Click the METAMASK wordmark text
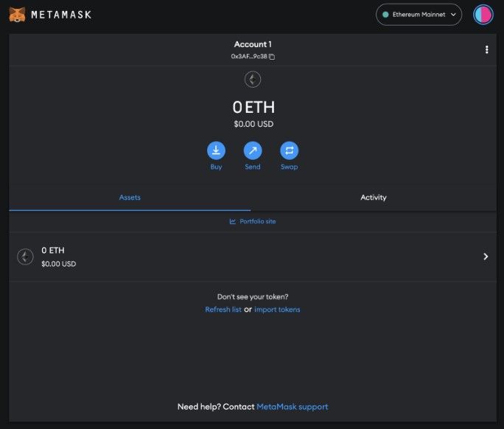The width and height of the screenshot is (504, 429). [61, 15]
